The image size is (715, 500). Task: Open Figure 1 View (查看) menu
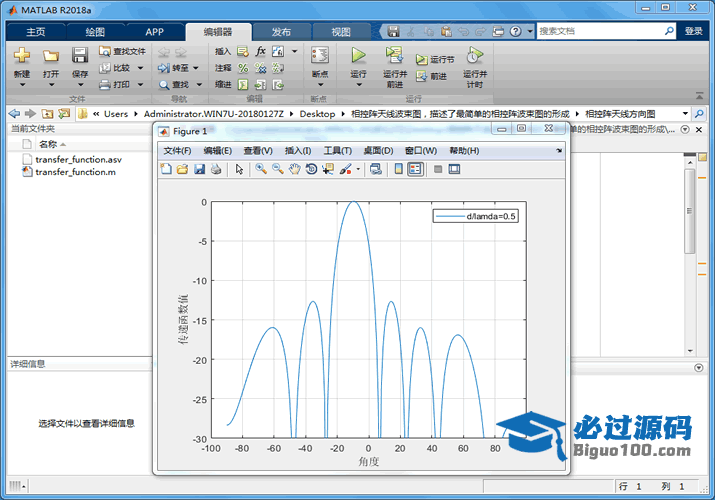coord(258,150)
